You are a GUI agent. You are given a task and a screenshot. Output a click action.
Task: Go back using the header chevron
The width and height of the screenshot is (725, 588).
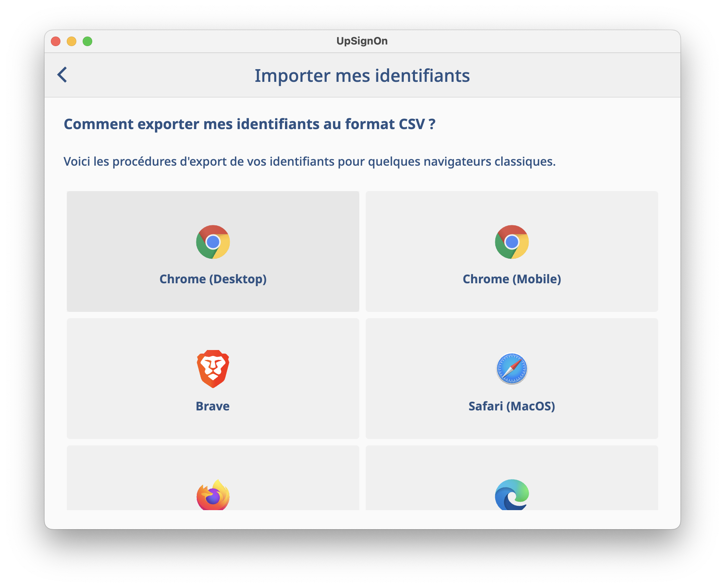click(x=62, y=75)
